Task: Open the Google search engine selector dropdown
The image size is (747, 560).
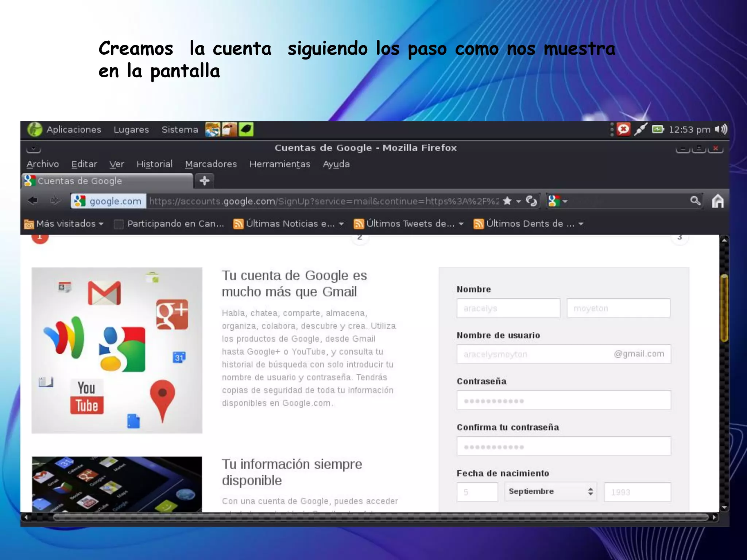Action: [557, 201]
